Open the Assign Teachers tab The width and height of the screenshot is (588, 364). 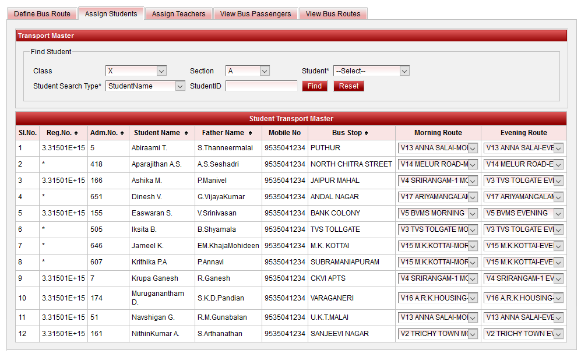tap(178, 14)
